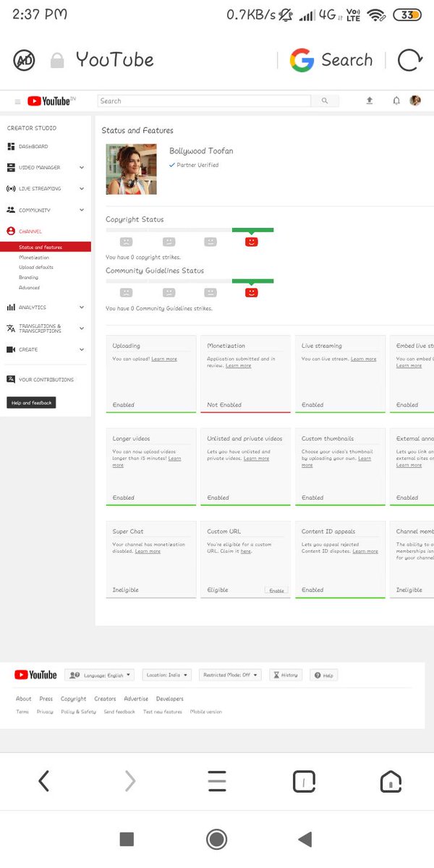Viewport: 434px width, 868px height.
Task: Open Branding submenu item
Action: 29,278
